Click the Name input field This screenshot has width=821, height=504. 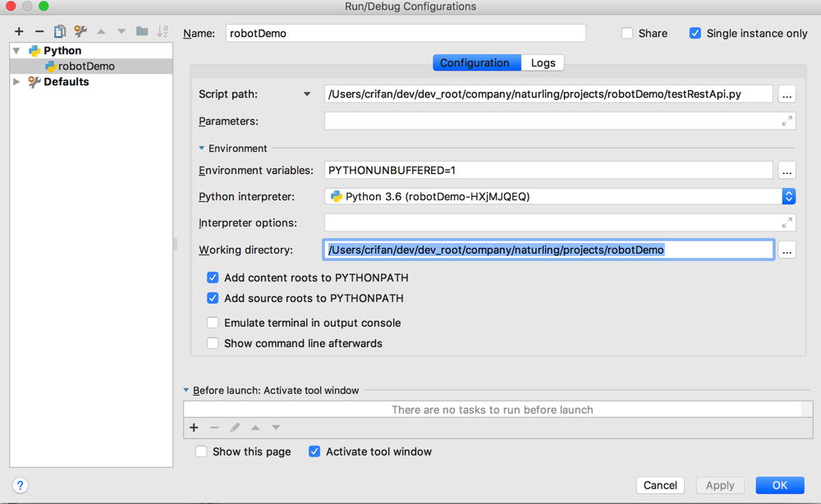coord(406,34)
